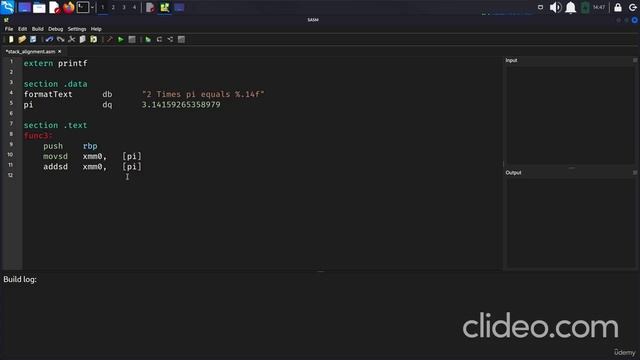Start debugging with the green debug icon
The height and width of the screenshot is (360, 640).
click(148, 39)
